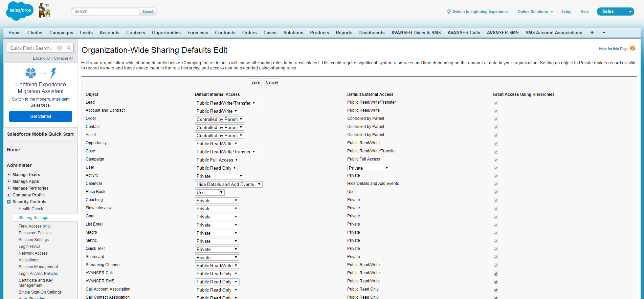Click the header Search button

coord(148,12)
